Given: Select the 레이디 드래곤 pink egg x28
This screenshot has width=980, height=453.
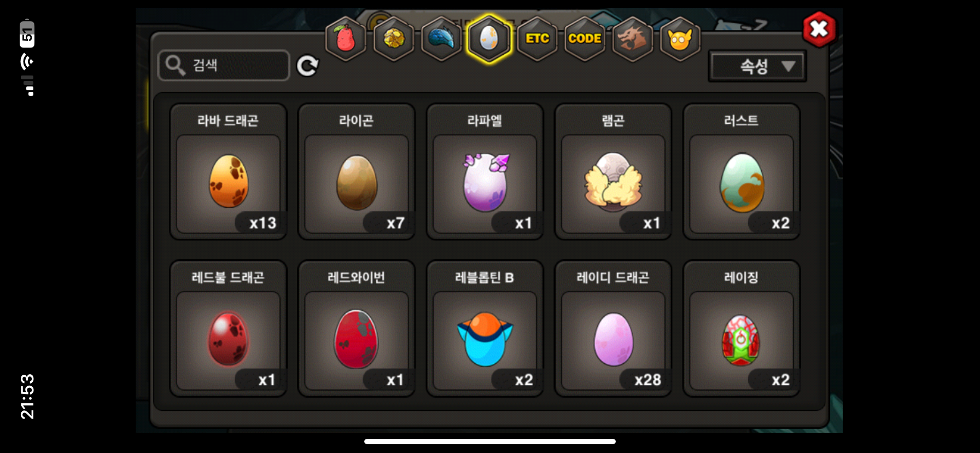Looking at the screenshot, I should pos(613,328).
